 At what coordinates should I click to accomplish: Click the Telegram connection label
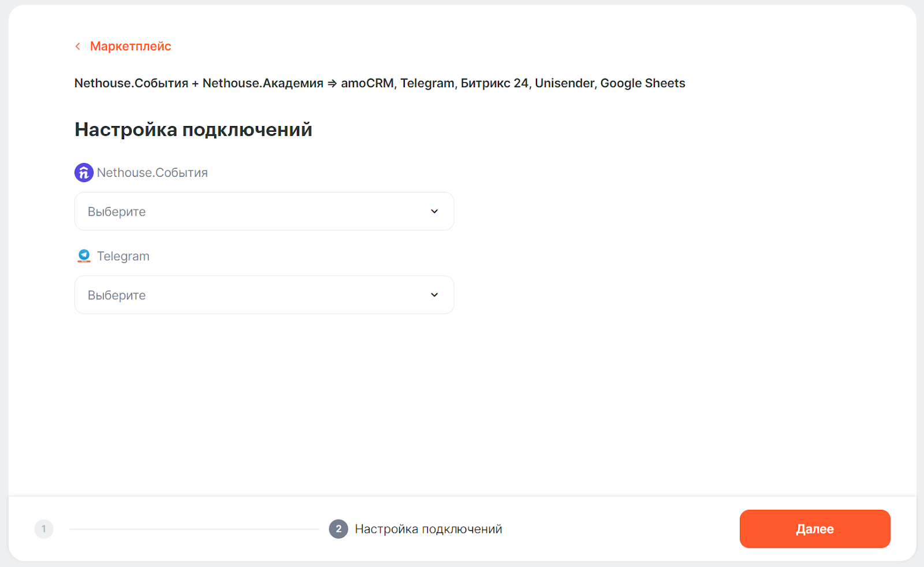(x=123, y=256)
